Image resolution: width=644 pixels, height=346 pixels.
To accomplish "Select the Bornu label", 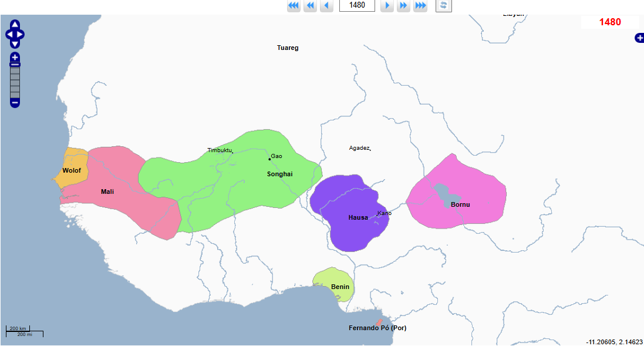I will point(460,204).
